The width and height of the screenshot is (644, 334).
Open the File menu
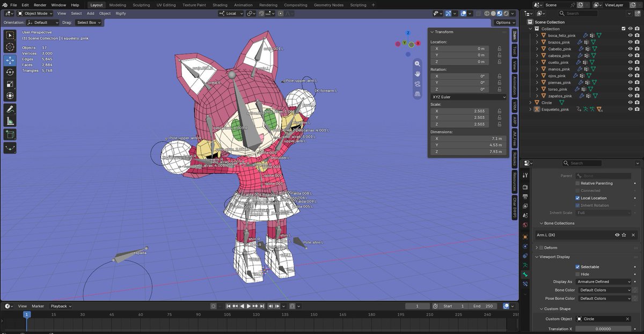tap(13, 5)
